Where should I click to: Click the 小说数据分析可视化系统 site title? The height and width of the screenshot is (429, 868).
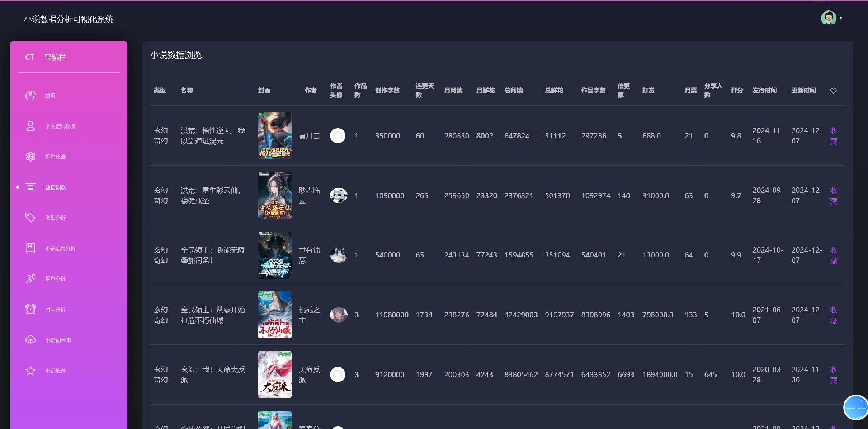[x=69, y=19]
